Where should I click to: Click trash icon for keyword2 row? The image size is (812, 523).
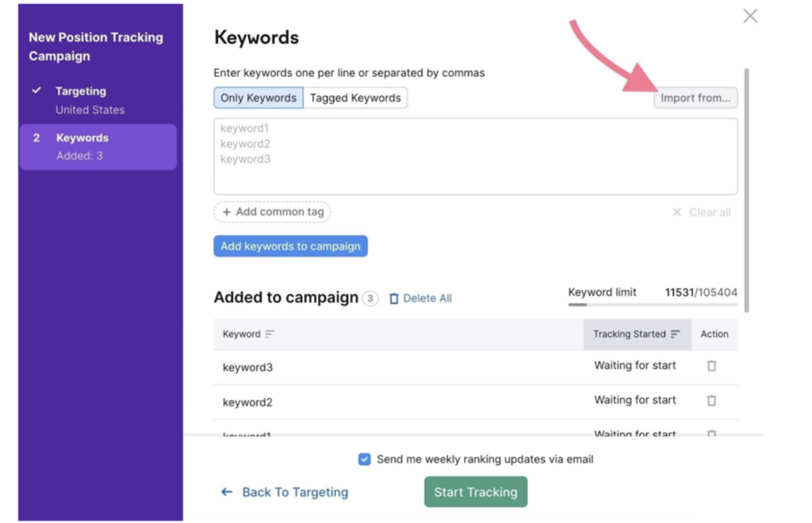(x=711, y=401)
